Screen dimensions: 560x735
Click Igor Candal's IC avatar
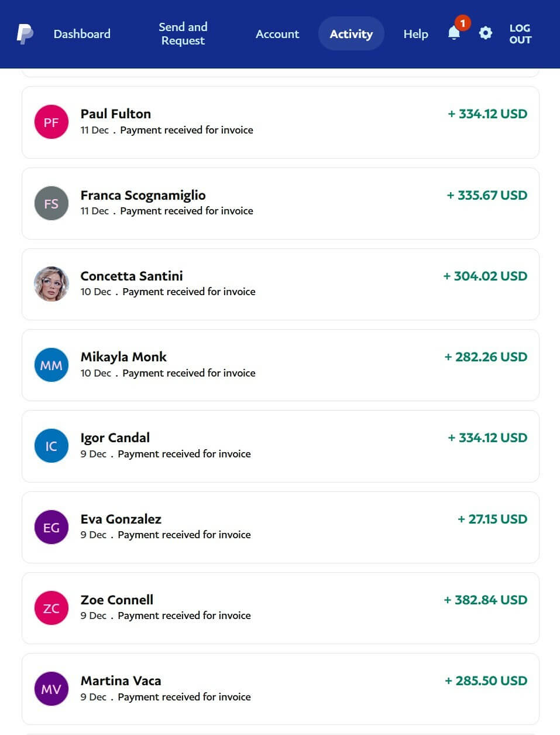51,446
